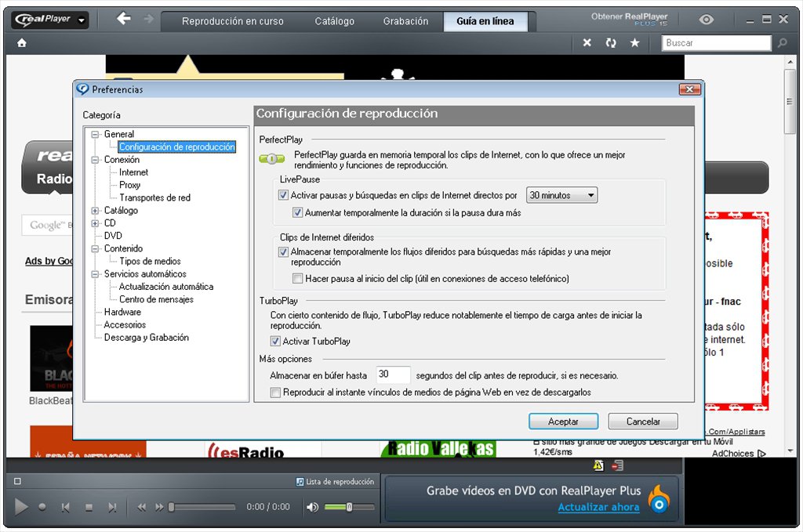
Task: Select Internet in the category tree
Action: click(x=133, y=172)
